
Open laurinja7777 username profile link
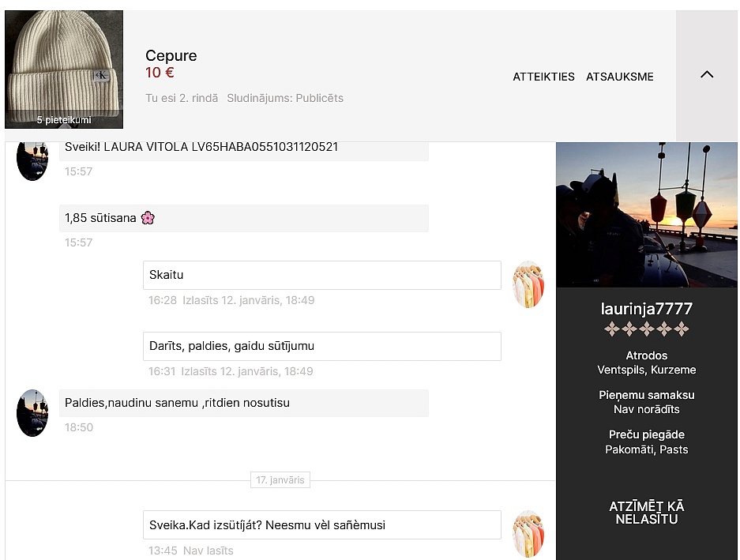click(x=646, y=309)
